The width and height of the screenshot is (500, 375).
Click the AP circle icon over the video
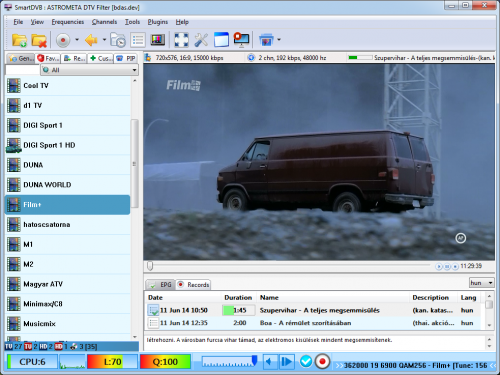coord(461,238)
